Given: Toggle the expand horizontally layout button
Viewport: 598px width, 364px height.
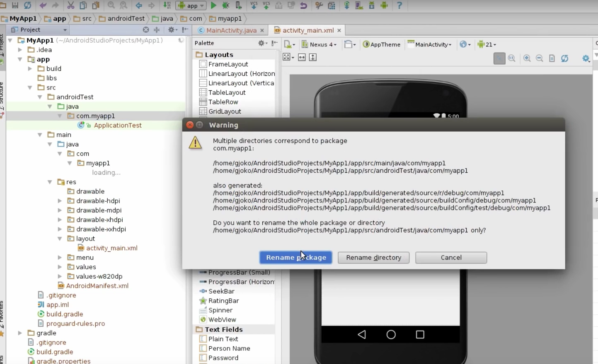Looking at the screenshot, I should pos(302,57).
